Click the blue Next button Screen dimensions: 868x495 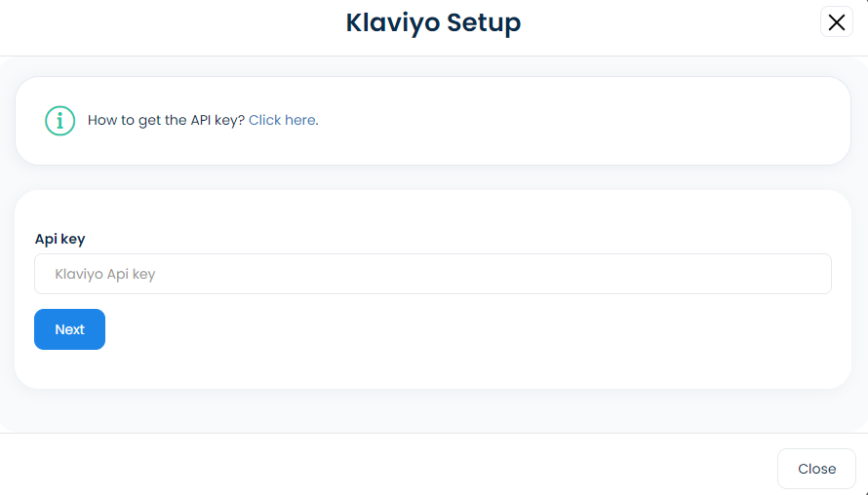tap(70, 329)
